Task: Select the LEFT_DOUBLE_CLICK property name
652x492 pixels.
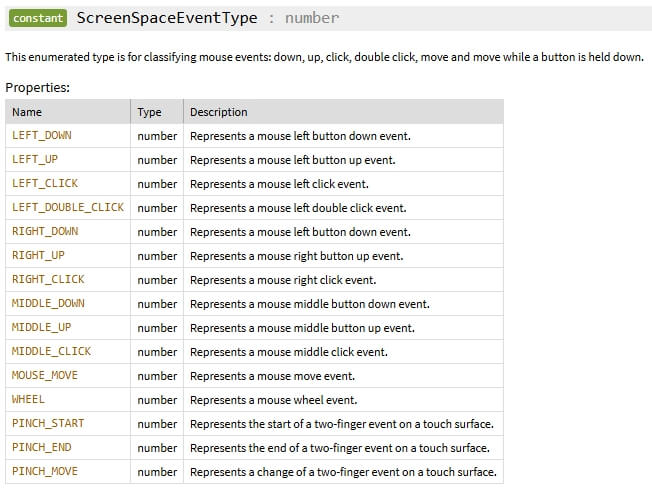Action: tap(68, 208)
